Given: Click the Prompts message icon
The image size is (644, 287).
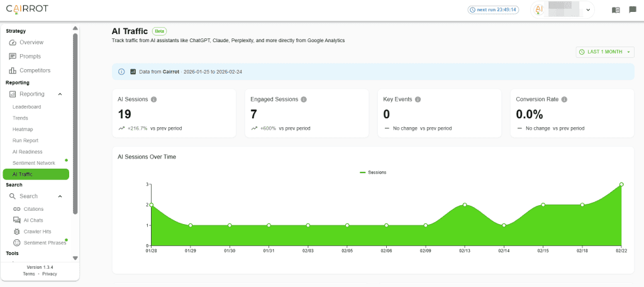Looking at the screenshot, I should tap(13, 57).
